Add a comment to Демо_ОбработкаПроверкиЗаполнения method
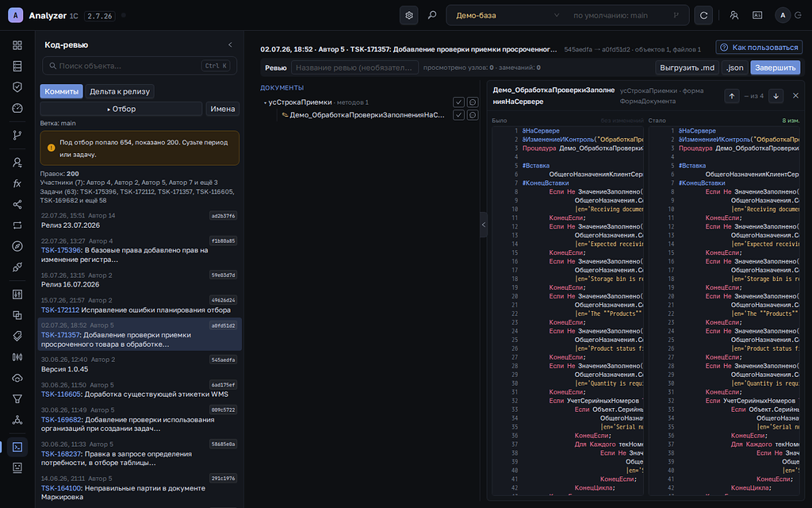The height and width of the screenshot is (508, 812). click(x=473, y=114)
